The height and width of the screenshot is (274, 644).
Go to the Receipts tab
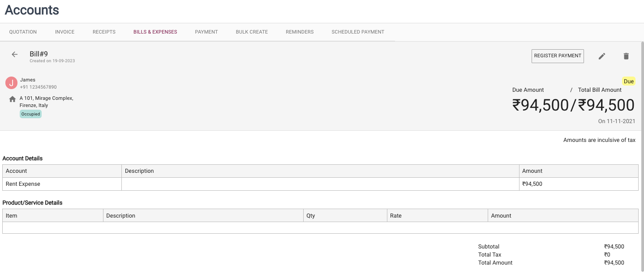(x=104, y=32)
